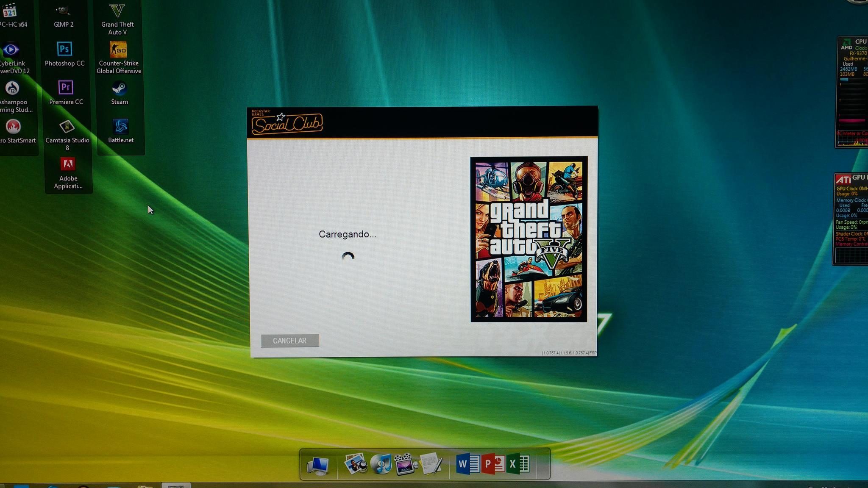Open the MPC-HC x64 desktop shortcut
Viewport: 868px width, 488px height.
11,15
